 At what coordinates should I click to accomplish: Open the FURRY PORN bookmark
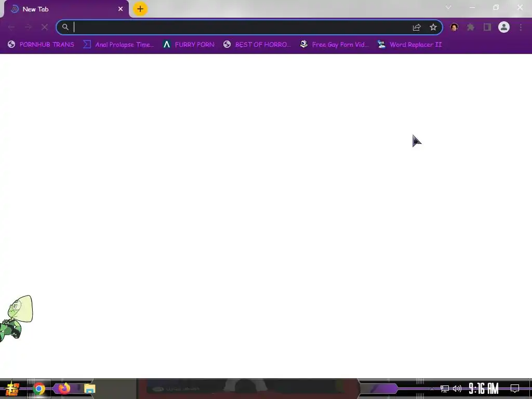pos(188,45)
